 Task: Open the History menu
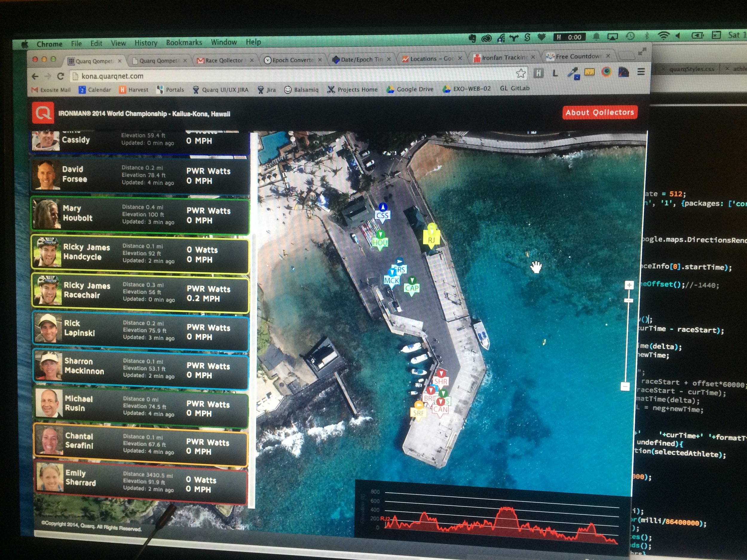(x=146, y=43)
